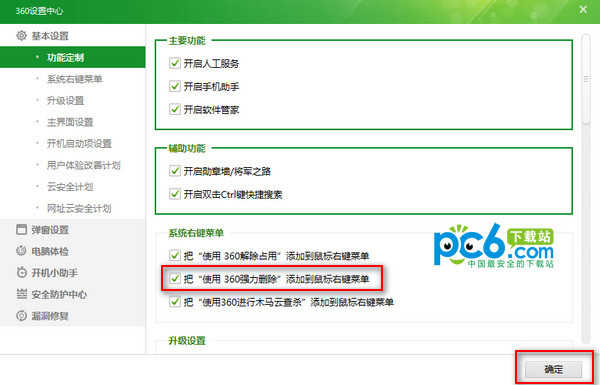
Task: Toggle 使用360进行木马云查杀 checkbox
Action: (175, 302)
